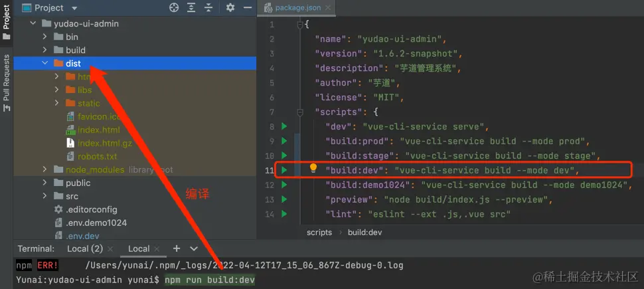Click the "name": "yudao-ui-admin" line
644x289 pixels.
(x=380, y=39)
